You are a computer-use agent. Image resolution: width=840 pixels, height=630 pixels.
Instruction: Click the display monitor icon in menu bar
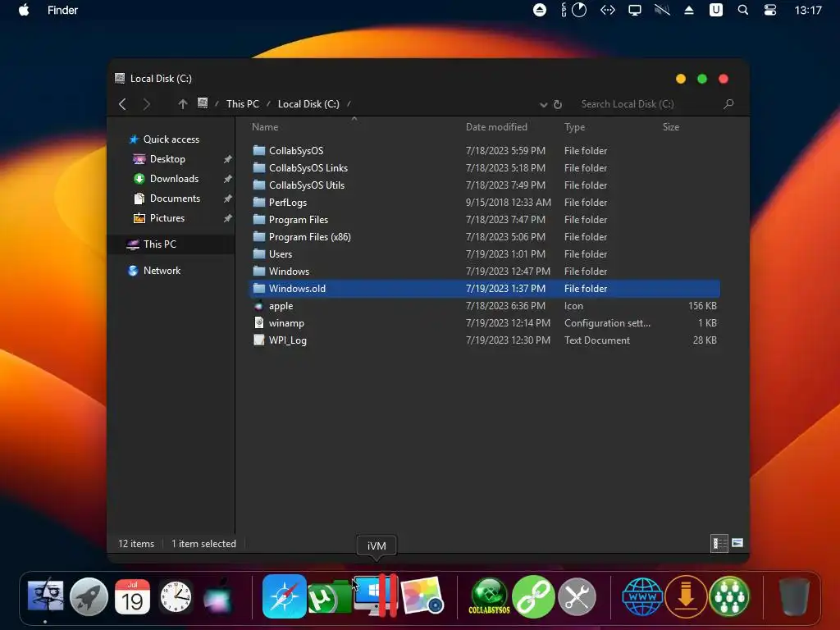coord(635,10)
